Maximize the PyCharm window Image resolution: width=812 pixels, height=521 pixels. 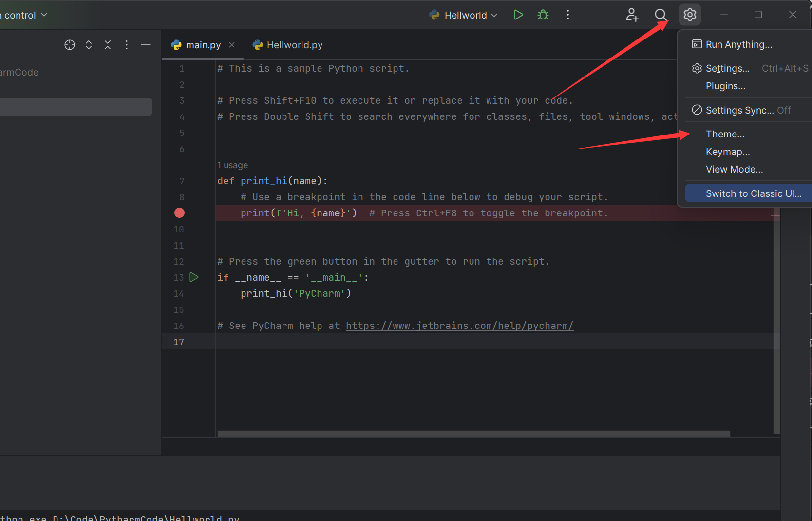point(758,15)
